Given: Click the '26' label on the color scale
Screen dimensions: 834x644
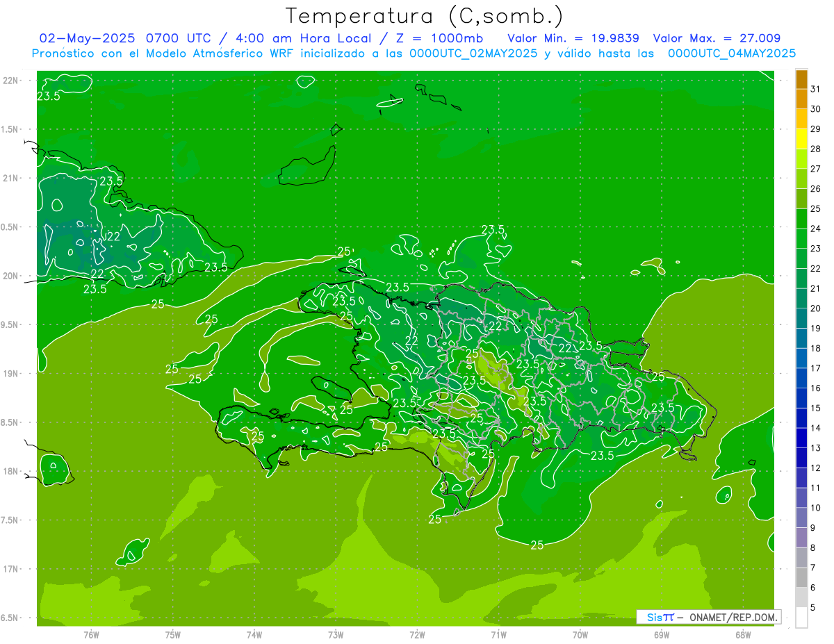Looking at the screenshot, I should click(x=816, y=189).
